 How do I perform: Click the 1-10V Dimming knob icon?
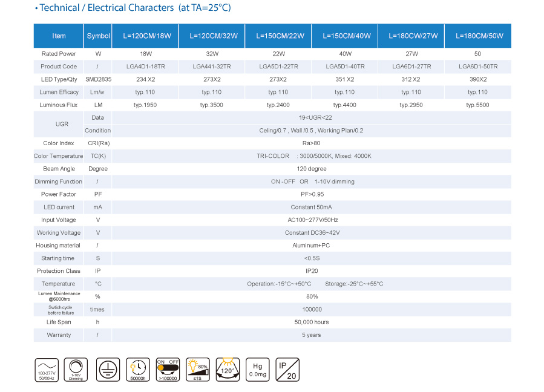pyautogui.click(x=76, y=369)
